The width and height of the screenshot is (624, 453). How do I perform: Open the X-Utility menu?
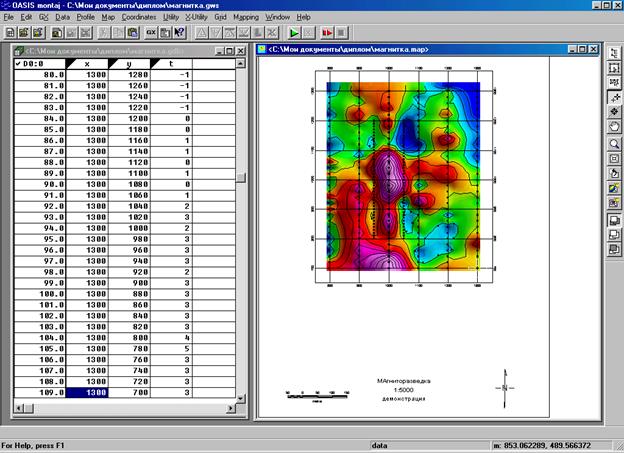coord(202,18)
